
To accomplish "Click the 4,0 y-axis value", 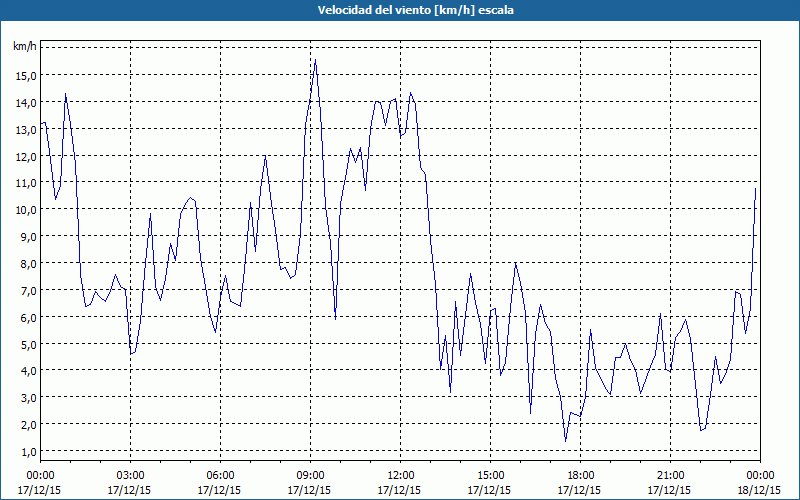I will [x=28, y=371].
